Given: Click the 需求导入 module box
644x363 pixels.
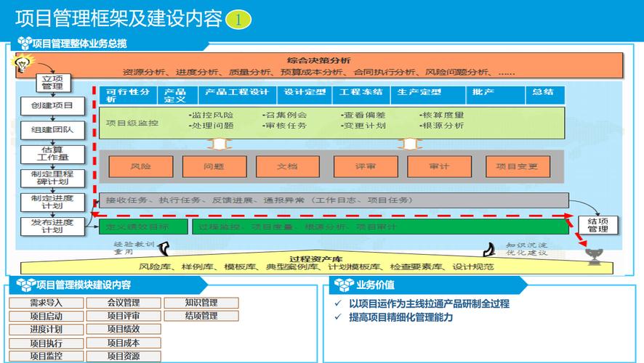Looking at the screenshot, I should click(x=46, y=303).
